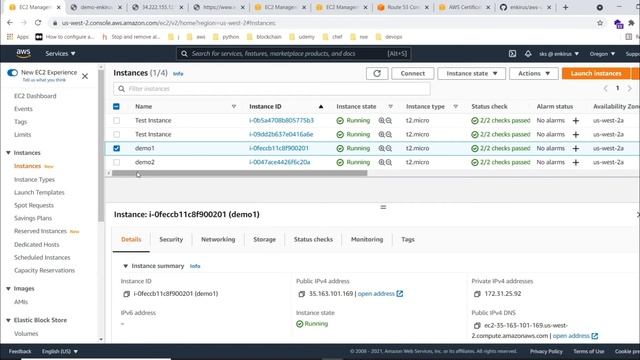This screenshot has width=640, height=360.
Task: Switch to the Tags tab
Action: click(408, 240)
